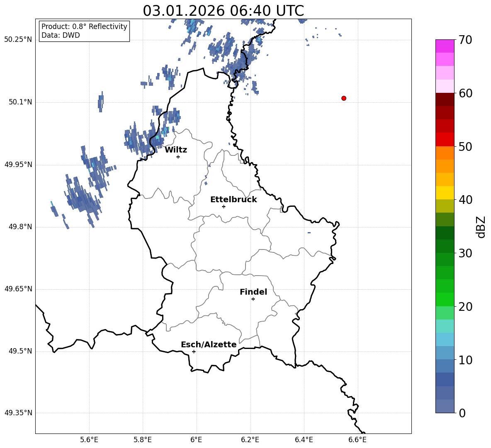
Task: Click the 6°E longitude label
Action: click(196, 440)
